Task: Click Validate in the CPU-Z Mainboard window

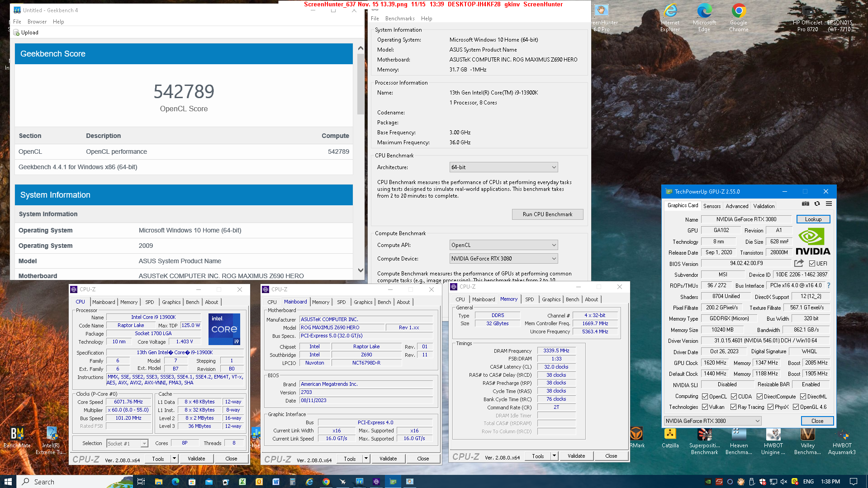Action: point(388,459)
